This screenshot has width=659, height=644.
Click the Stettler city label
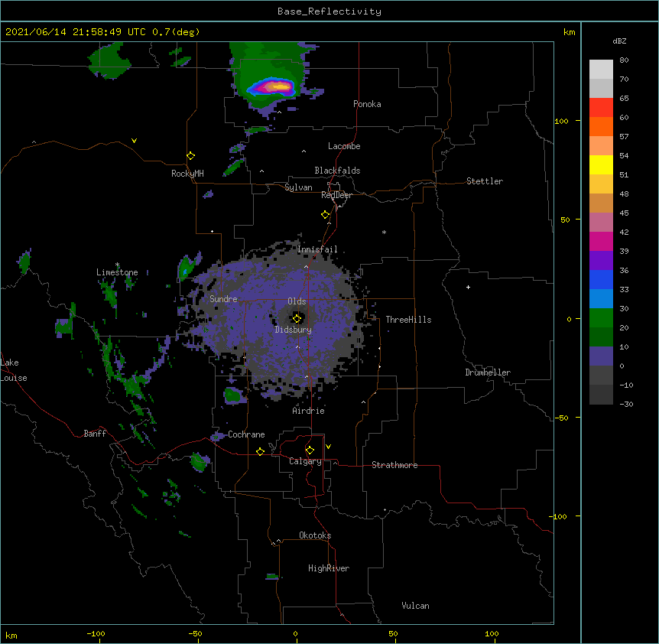click(x=485, y=181)
